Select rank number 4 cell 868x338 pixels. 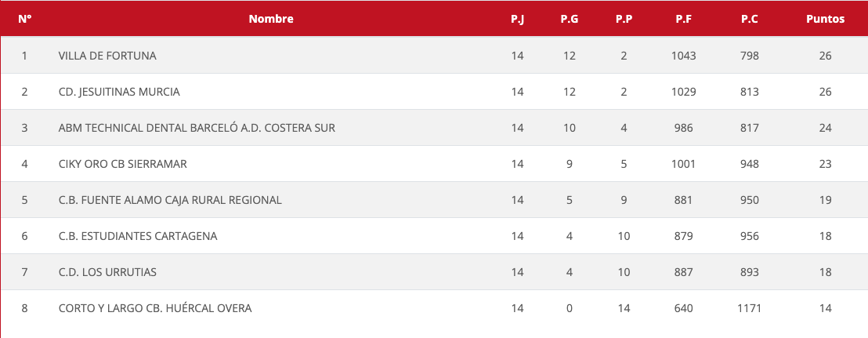24,164
